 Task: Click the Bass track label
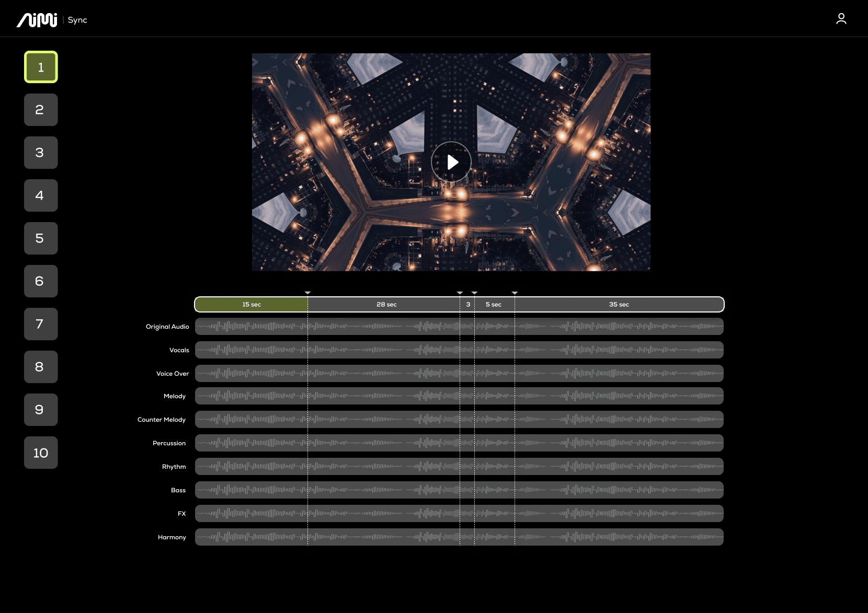(x=178, y=490)
